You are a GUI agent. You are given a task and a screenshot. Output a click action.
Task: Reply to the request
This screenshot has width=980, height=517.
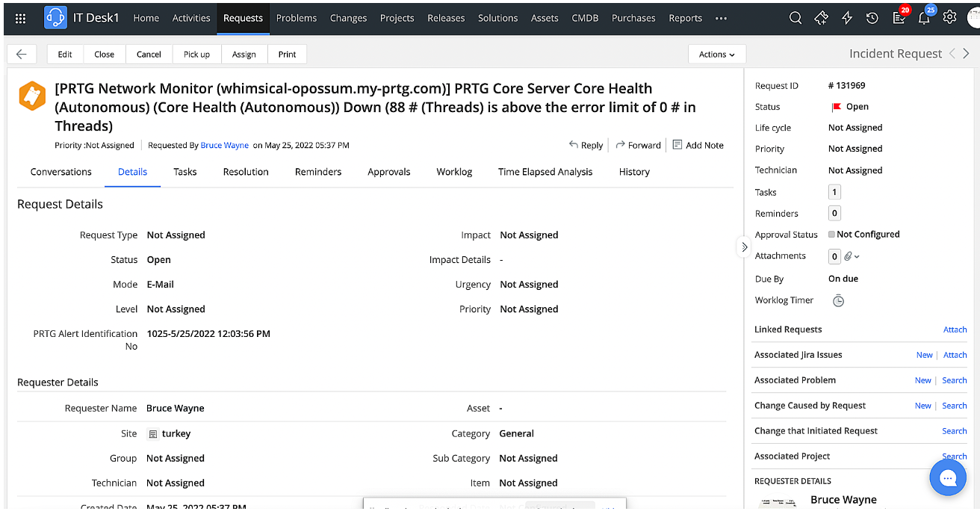[586, 145]
